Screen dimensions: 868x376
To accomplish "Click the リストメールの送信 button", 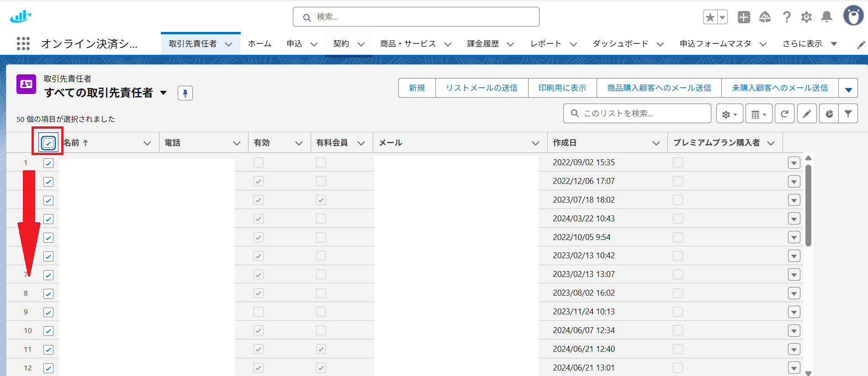I will (x=482, y=88).
